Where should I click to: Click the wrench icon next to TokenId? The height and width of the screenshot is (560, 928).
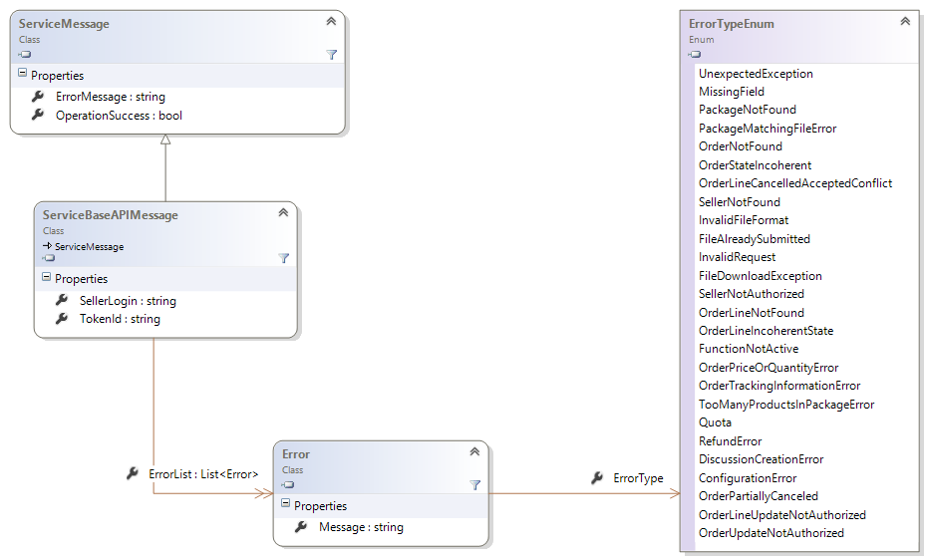click(x=62, y=319)
